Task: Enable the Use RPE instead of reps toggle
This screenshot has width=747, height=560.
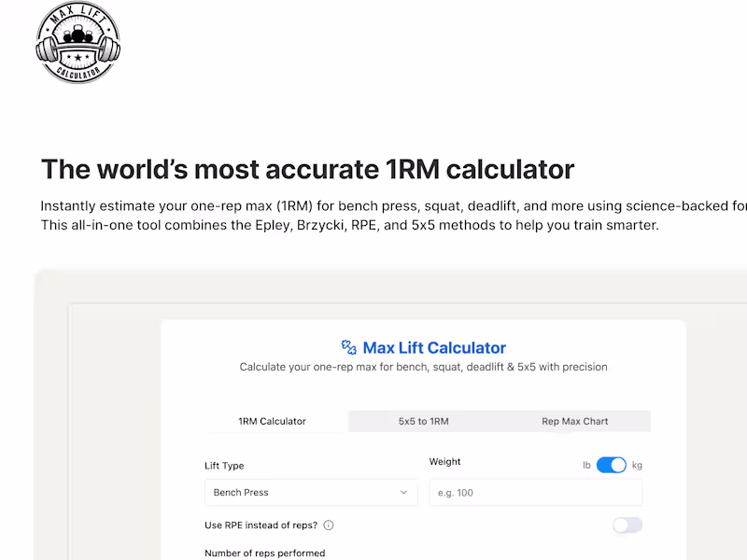Action: pyautogui.click(x=627, y=525)
